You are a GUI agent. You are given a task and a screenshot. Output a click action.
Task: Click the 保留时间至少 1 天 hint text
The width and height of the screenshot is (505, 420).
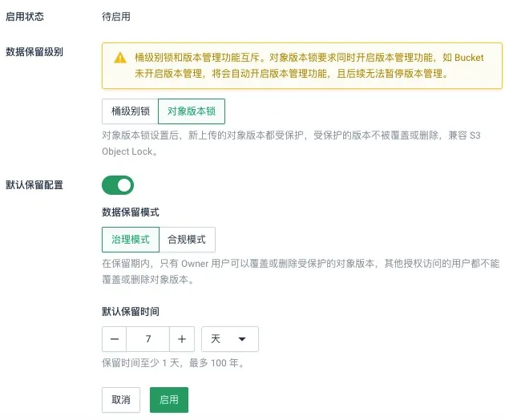pyautogui.click(x=172, y=363)
